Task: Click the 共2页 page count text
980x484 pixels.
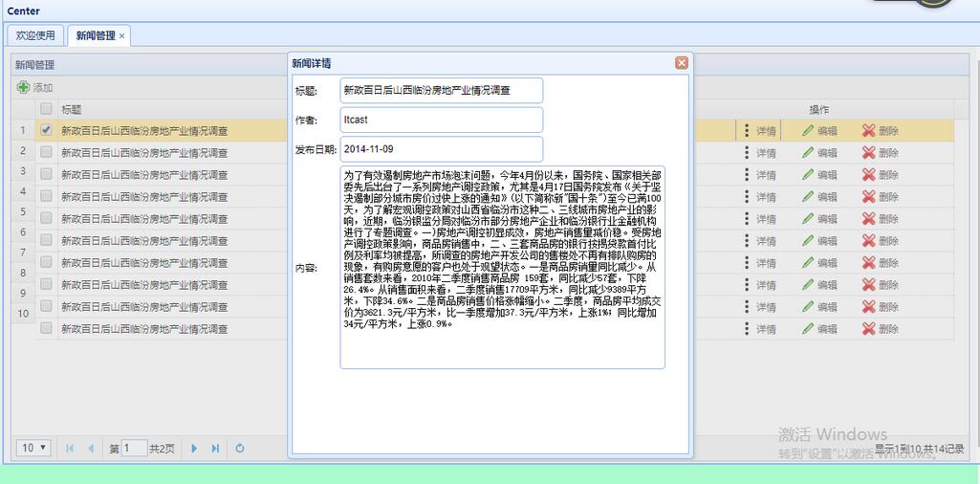Action: pyautogui.click(x=162, y=449)
